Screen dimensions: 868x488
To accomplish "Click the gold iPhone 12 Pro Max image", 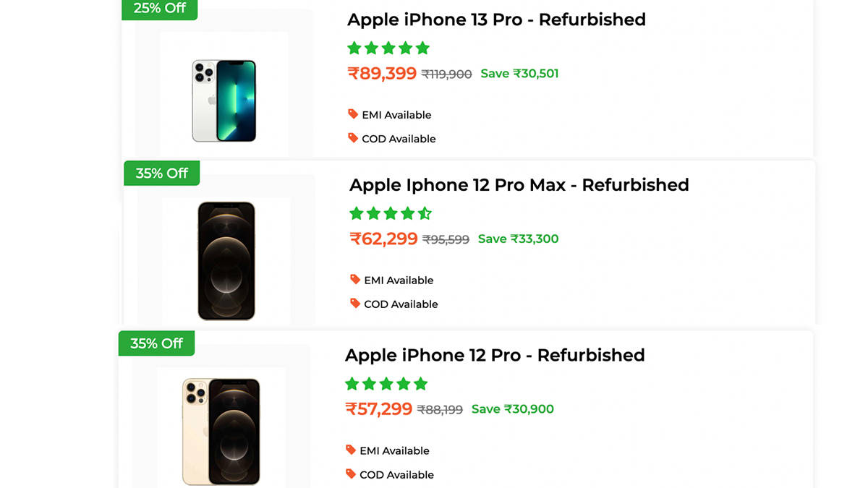I will 226,260.
